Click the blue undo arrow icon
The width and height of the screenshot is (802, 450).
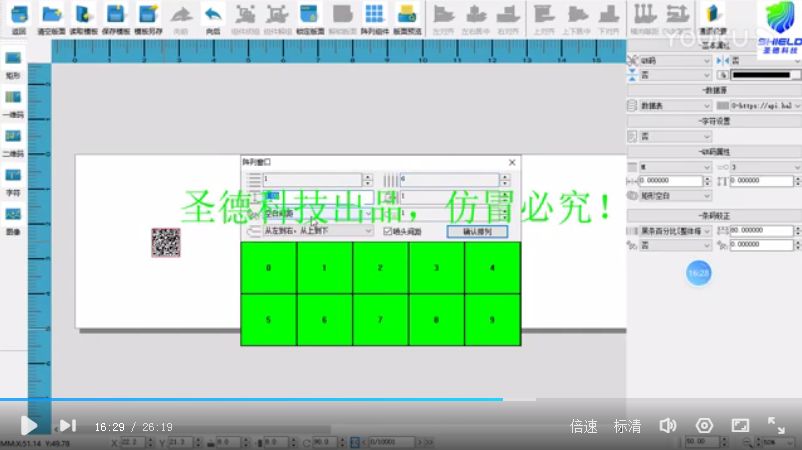pos(213,14)
